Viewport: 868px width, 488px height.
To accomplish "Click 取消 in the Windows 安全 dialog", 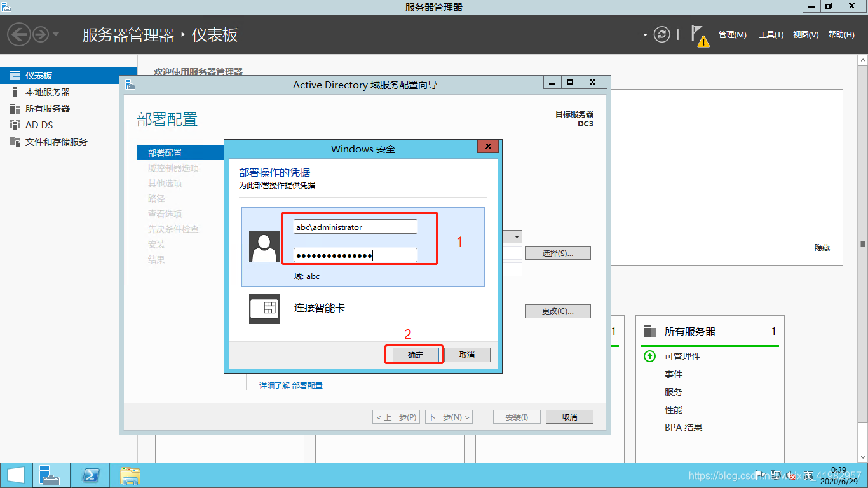I will tap(467, 355).
